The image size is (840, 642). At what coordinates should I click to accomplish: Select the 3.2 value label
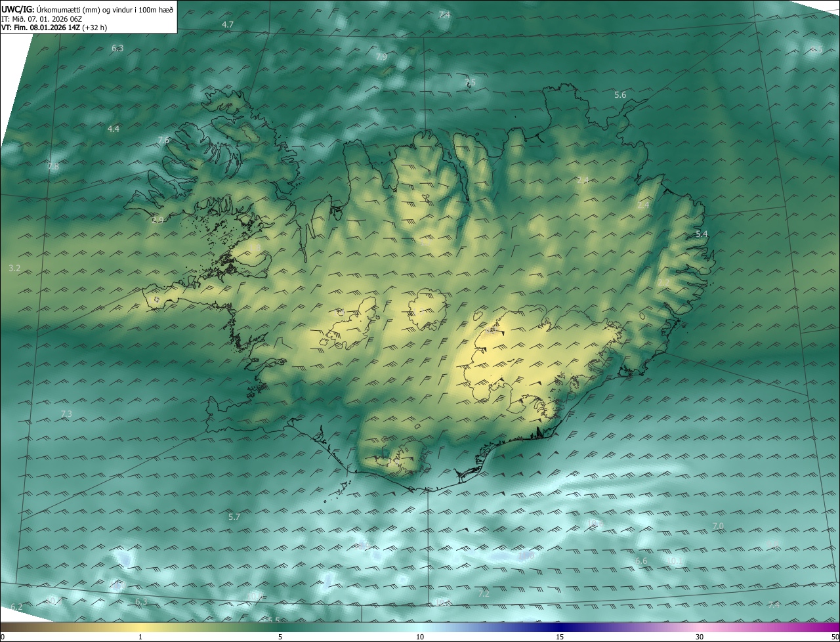15,268
